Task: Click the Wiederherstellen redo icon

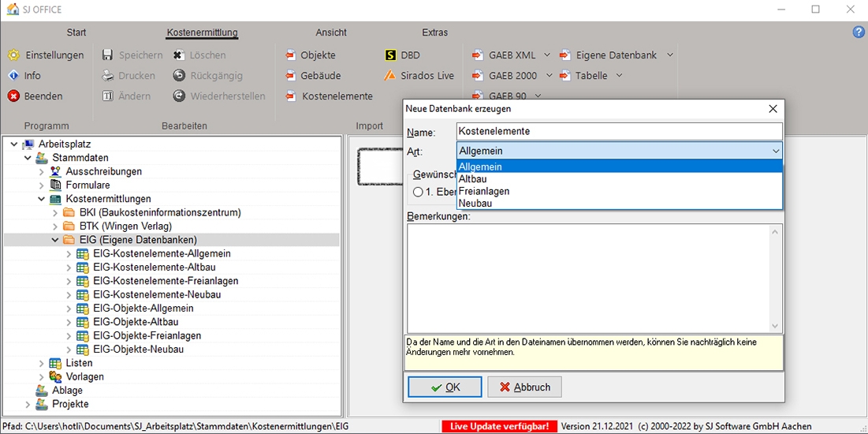Action: [x=179, y=96]
